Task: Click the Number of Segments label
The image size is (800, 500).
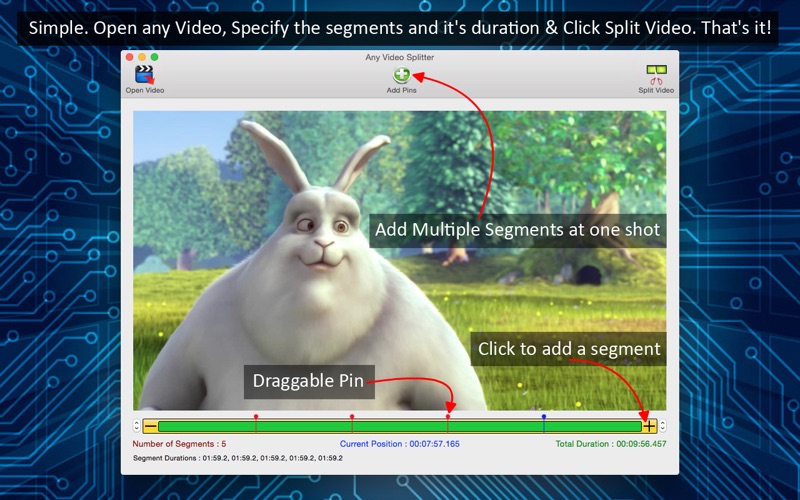Action: [179, 444]
